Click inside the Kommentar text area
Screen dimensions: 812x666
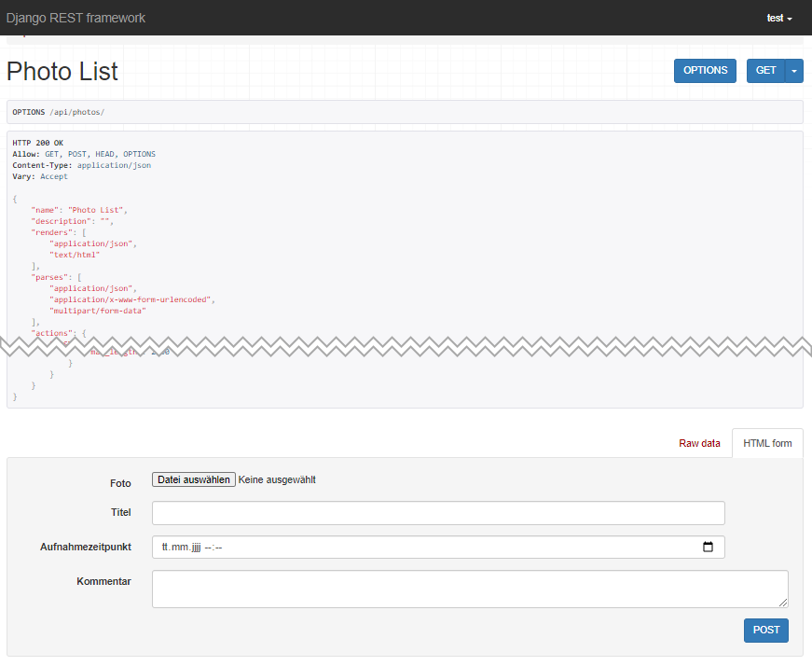point(470,589)
